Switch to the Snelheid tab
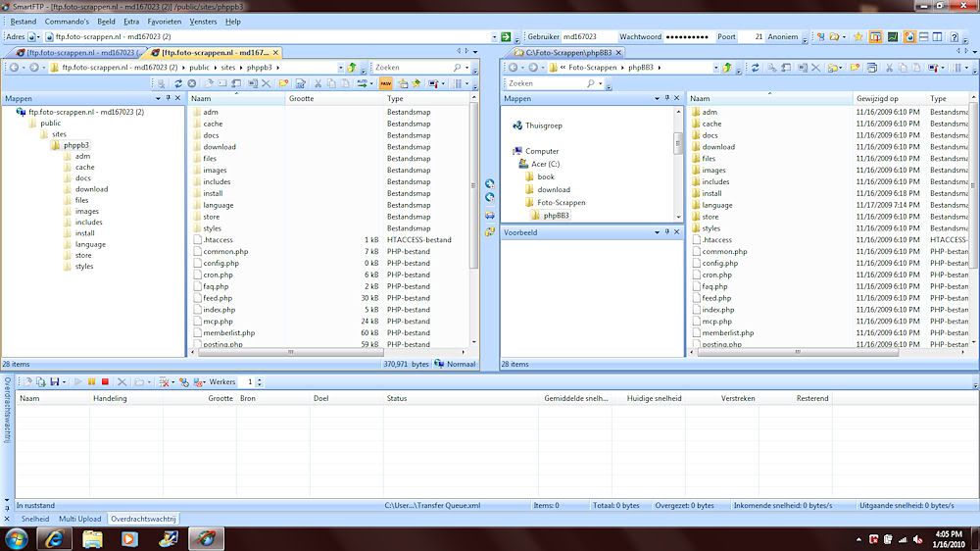This screenshot has width=980, height=551. click(x=35, y=519)
